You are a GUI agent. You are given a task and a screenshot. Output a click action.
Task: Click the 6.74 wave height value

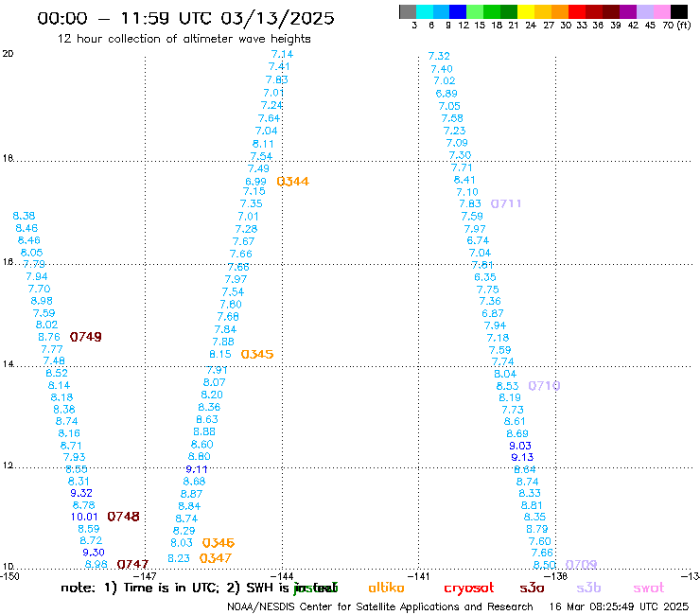478,240
